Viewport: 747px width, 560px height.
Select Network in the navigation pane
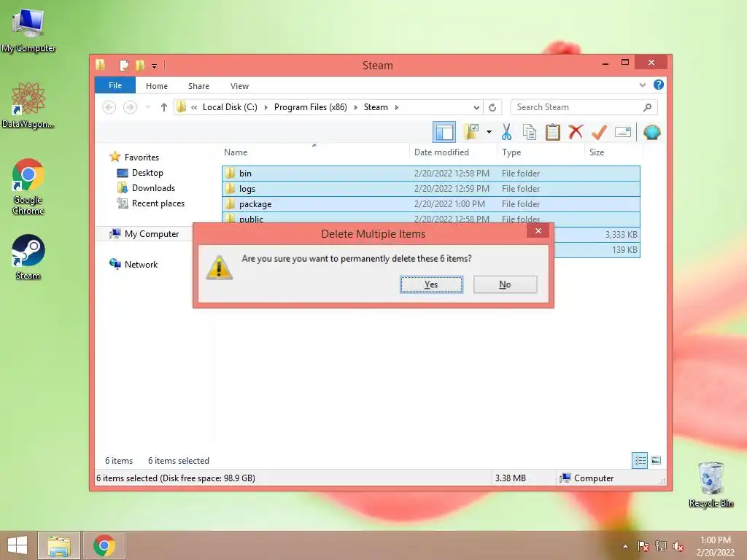point(141,264)
